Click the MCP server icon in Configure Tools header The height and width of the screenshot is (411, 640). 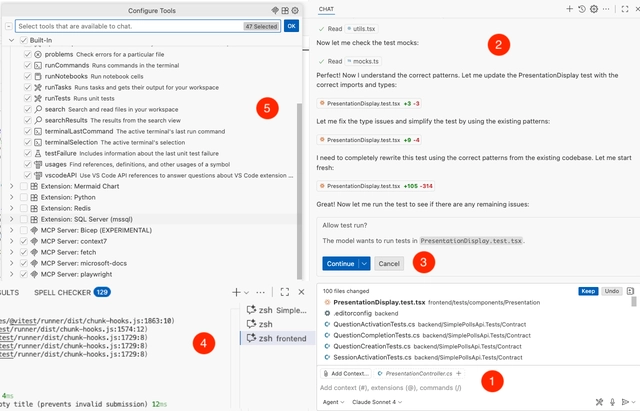(x=275, y=11)
